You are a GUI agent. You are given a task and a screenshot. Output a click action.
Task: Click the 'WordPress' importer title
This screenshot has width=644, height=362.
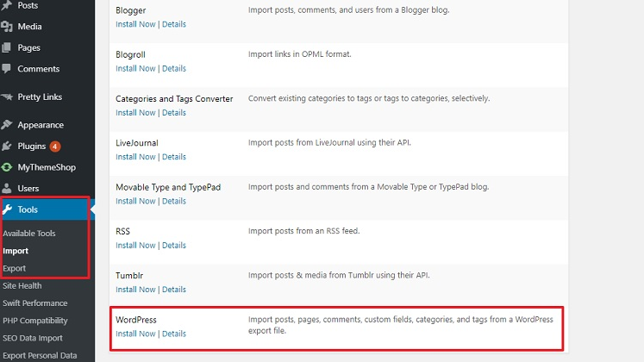click(136, 320)
